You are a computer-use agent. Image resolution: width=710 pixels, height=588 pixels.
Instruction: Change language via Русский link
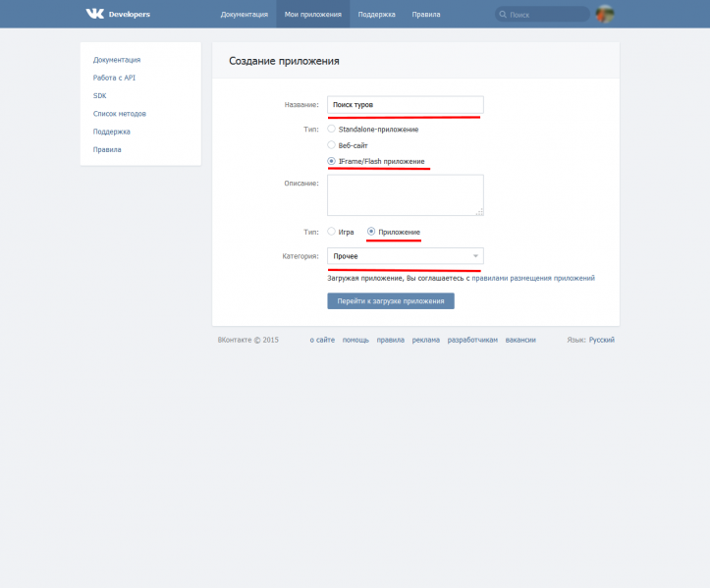(602, 340)
